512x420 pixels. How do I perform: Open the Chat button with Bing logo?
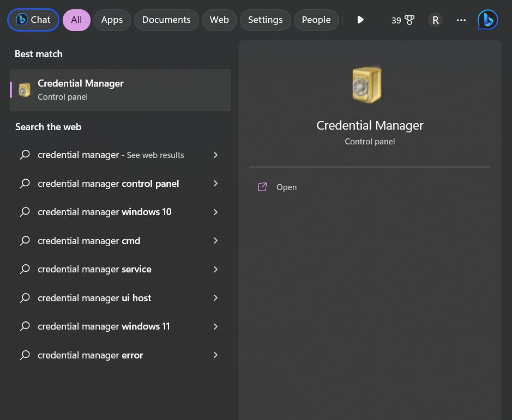33,20
